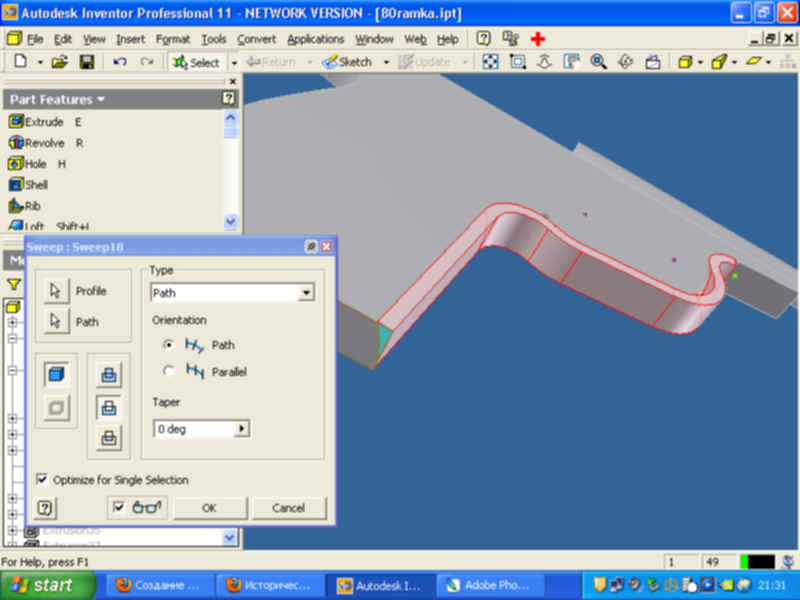Screen dimensions: 800x600
Task: Click the Extrude feature icon
Action: pos(15,122)
